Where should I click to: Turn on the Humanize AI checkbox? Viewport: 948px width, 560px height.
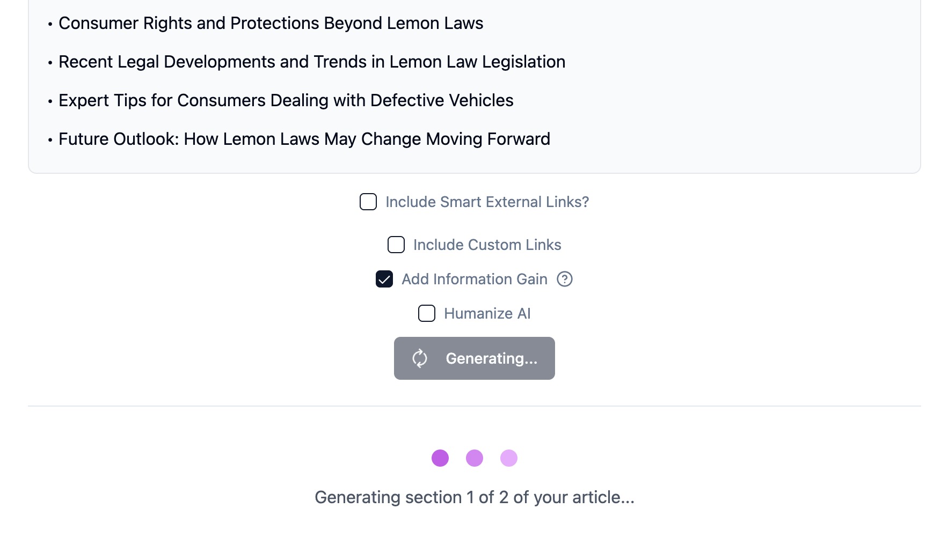[x=427, y=313]
